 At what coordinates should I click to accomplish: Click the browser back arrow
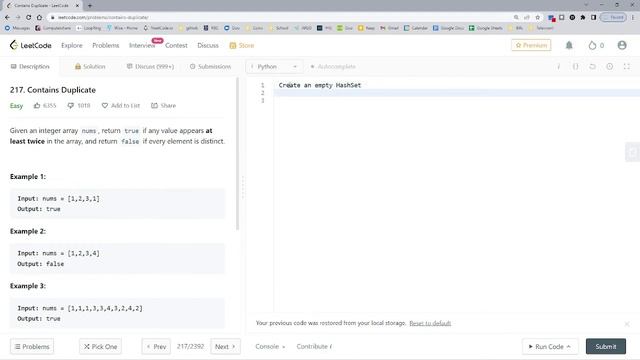click(x=7, y=17)
